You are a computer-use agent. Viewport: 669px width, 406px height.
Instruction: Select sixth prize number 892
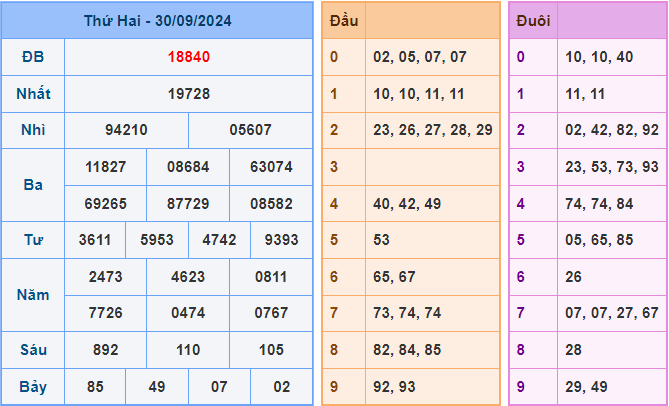click(105, 350)
